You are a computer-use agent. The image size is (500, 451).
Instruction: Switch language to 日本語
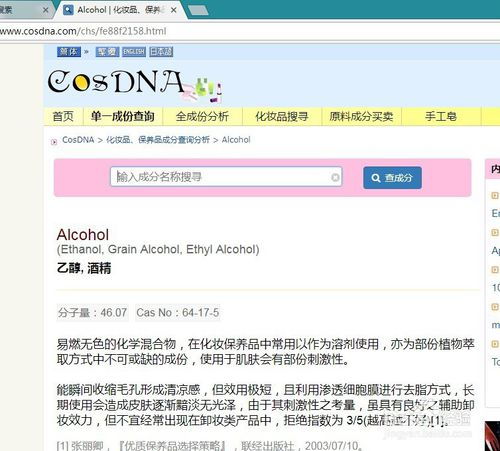pyautogui.click(x=161, y=52)
